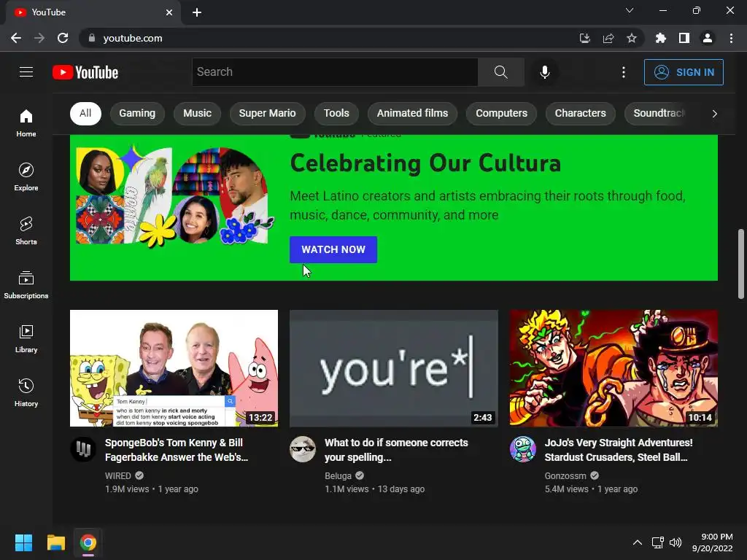Click install app icon in address bar
The image size is (747, 560).
pos(584,38)
